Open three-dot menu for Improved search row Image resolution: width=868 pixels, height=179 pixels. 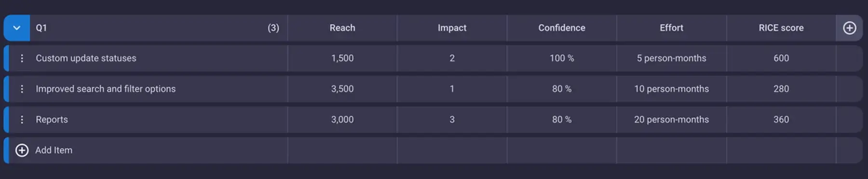pos(22,89)
